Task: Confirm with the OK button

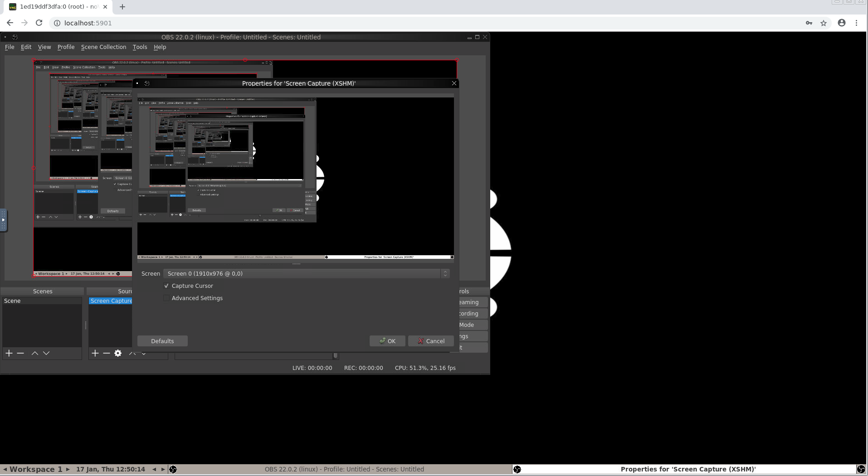Action: (387, 341)
